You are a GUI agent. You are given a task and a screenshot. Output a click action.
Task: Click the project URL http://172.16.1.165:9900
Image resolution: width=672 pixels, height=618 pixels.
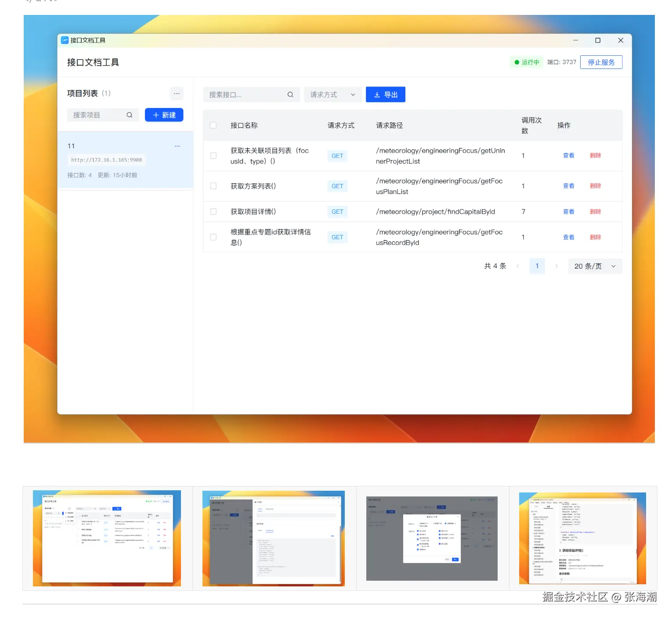tap(106, 160)
